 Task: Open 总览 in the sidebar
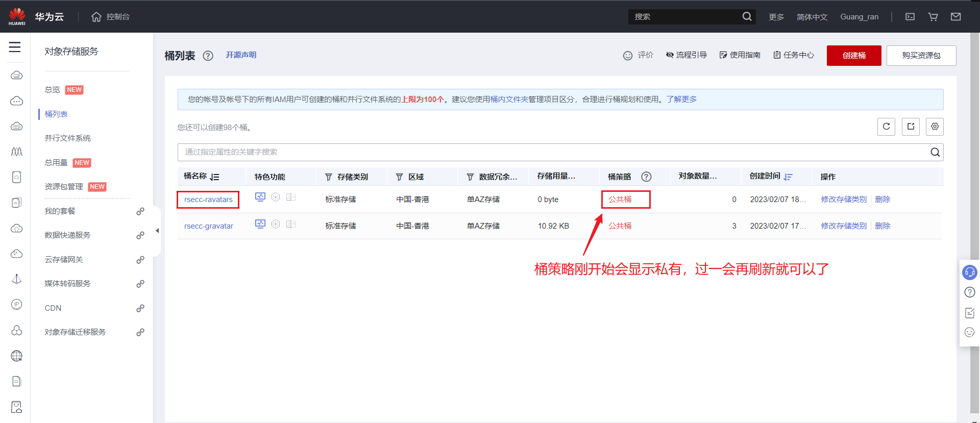[x=52, y=90]
